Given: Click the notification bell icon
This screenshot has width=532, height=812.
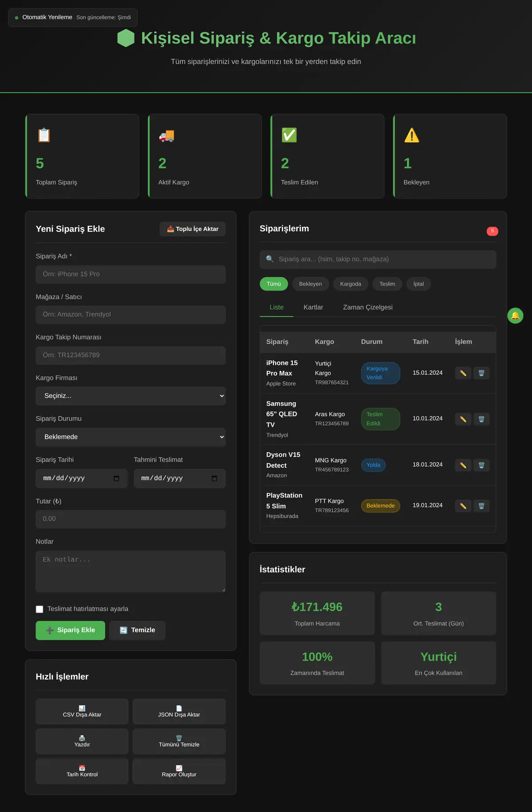Looking at the screenshot, I should 515,315.
